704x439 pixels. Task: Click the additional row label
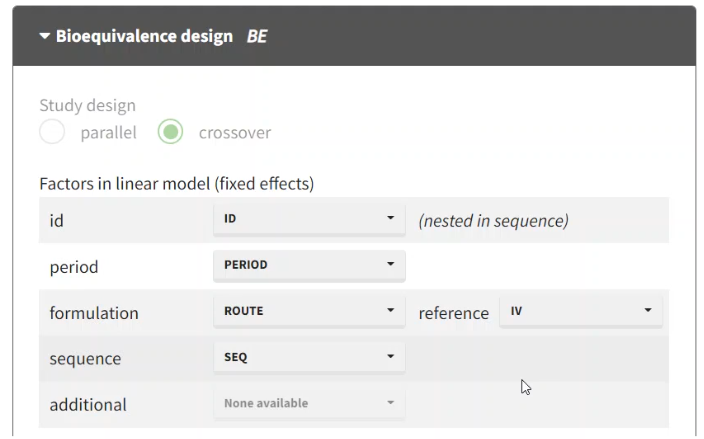coord(88,405)
